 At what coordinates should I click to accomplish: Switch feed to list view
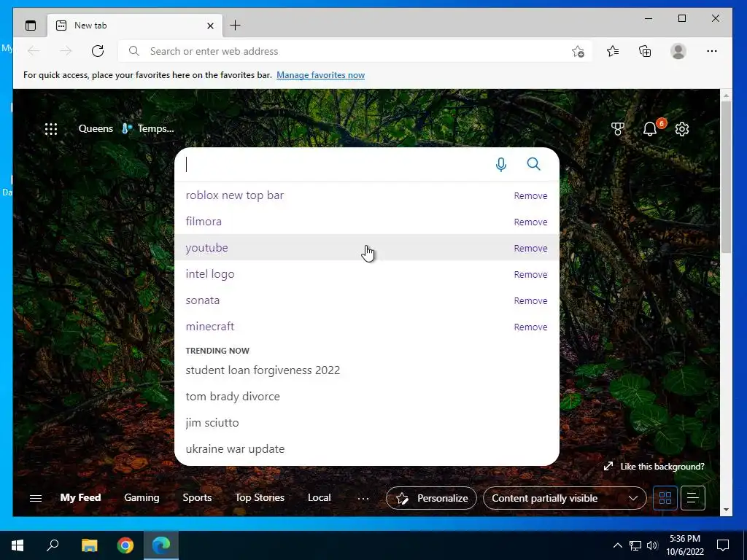pos(693,498)
